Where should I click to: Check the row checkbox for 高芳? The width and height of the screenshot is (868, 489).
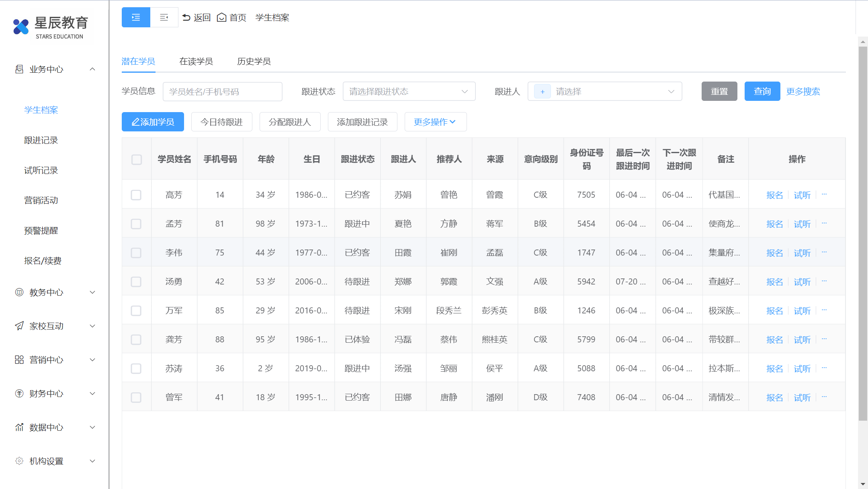(136, 195)
